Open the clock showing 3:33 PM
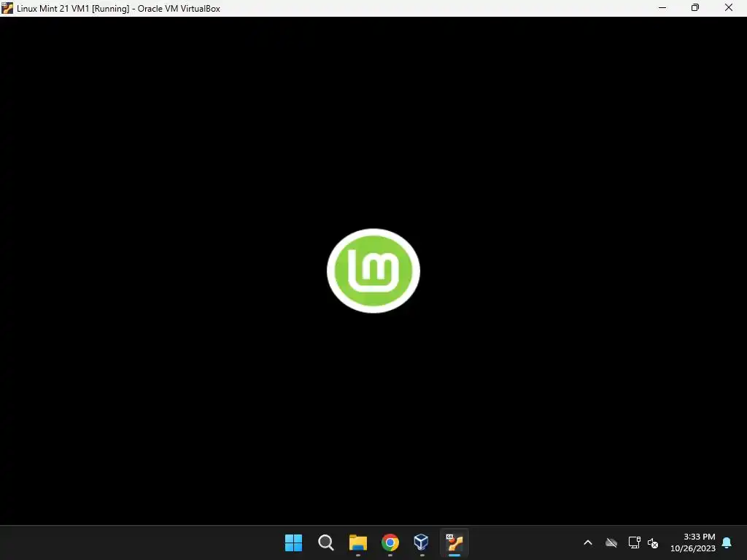This screenshot has height=560, width=747. (x=699, y=537)
